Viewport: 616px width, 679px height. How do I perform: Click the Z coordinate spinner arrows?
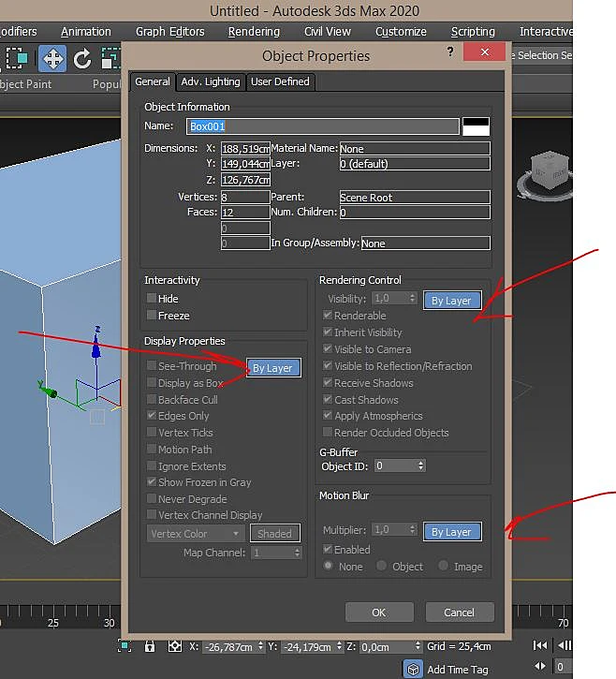tap(418, 646)
